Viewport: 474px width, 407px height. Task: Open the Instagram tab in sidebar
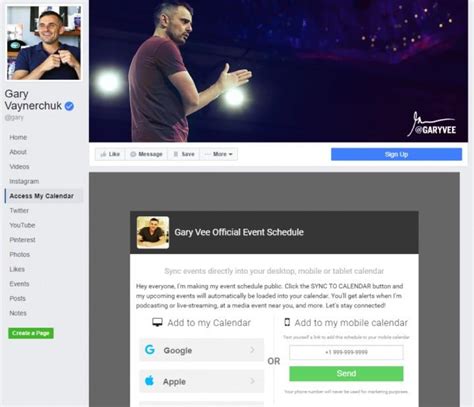click(x=24, y=181)
